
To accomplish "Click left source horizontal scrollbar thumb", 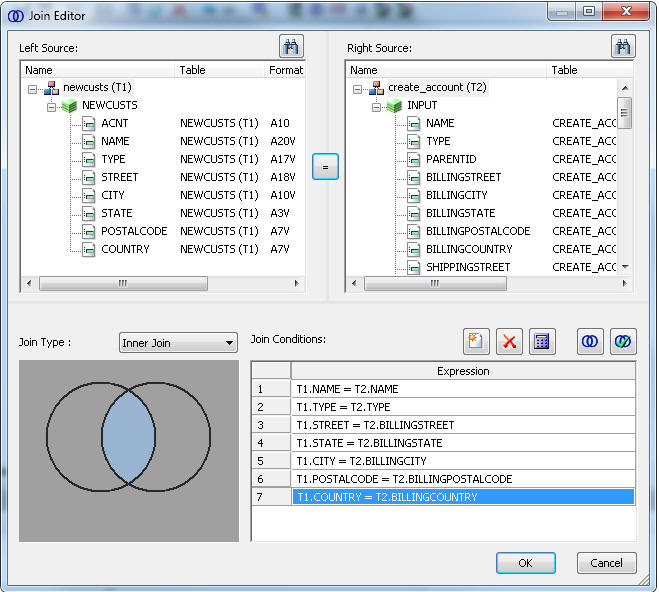I will 123,283.
